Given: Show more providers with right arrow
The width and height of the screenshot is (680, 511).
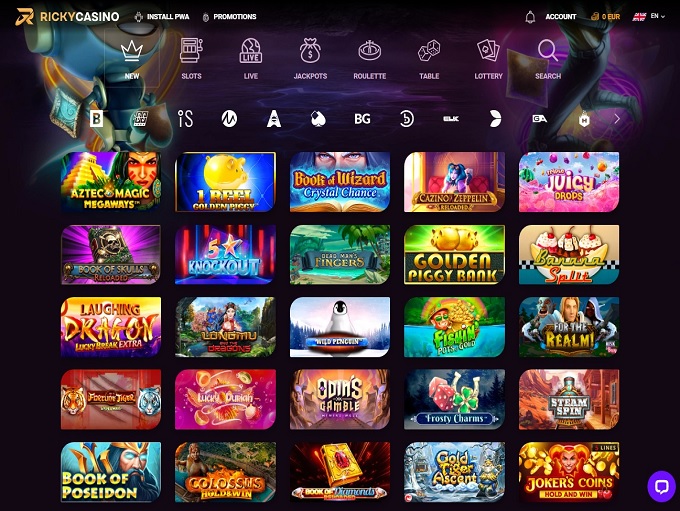Looking at the screenshot, I should coord(617,119).
